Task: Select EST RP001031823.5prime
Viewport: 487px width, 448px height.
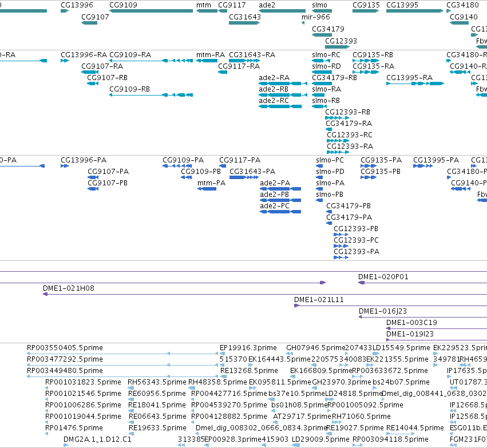Action: coord(46,388)
